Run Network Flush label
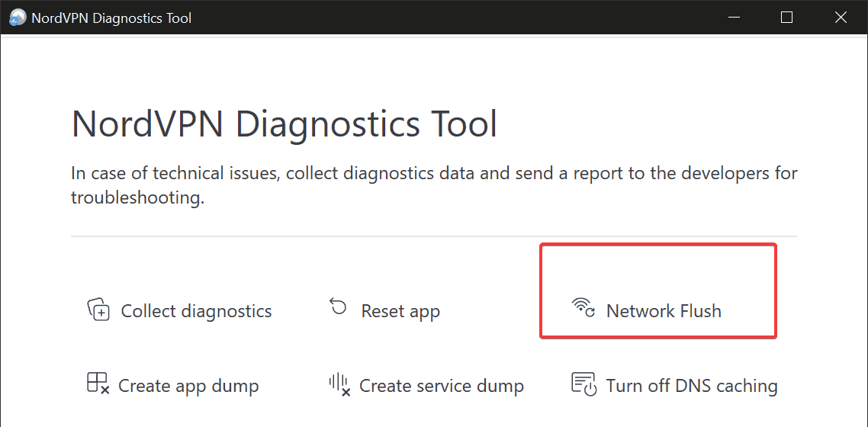The height and width of the screenshot is (427, 868). click(664, 311)
